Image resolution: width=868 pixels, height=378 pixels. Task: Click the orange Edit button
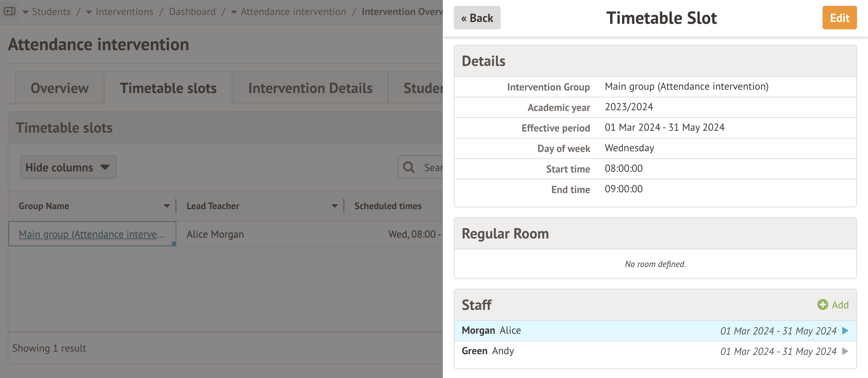pyautogui.click(x=839, y=18)
